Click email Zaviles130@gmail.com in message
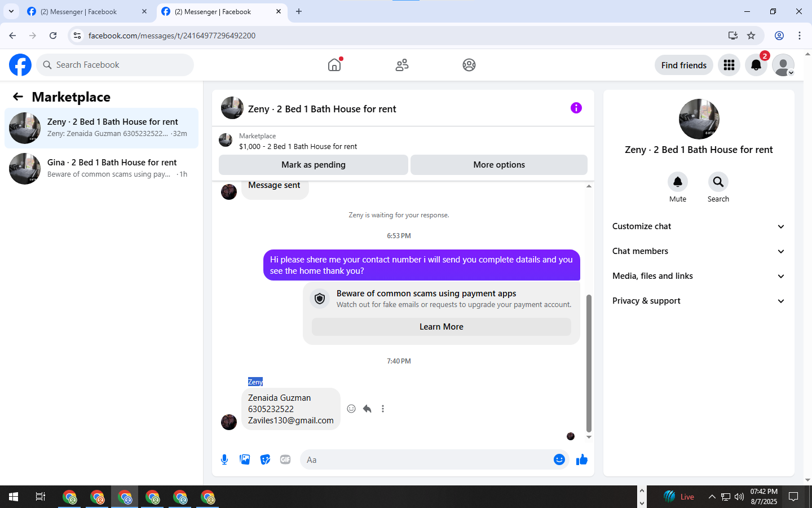 tap(291, 421)
